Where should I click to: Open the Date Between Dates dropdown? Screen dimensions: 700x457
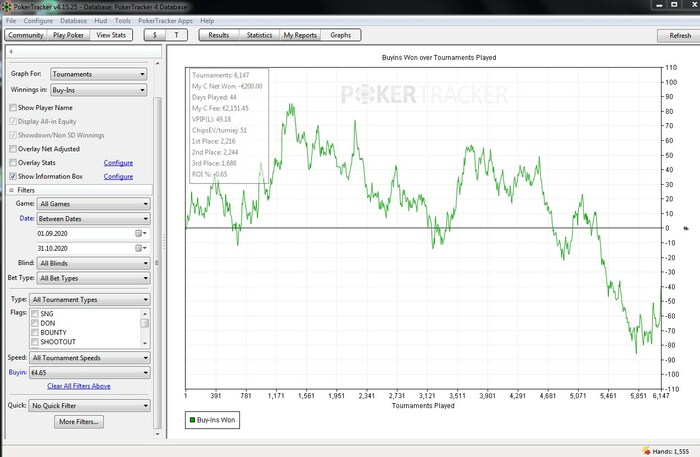click(93, 219)
